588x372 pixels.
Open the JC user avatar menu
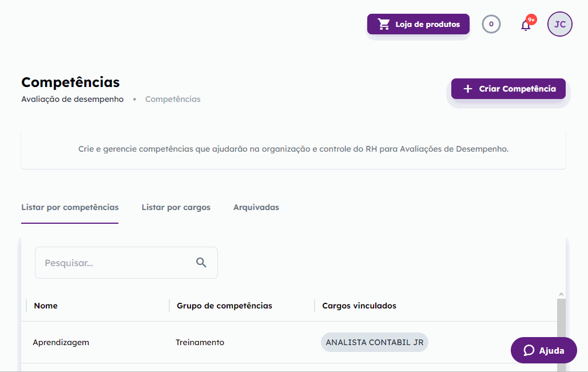click(x=559, y=24)
